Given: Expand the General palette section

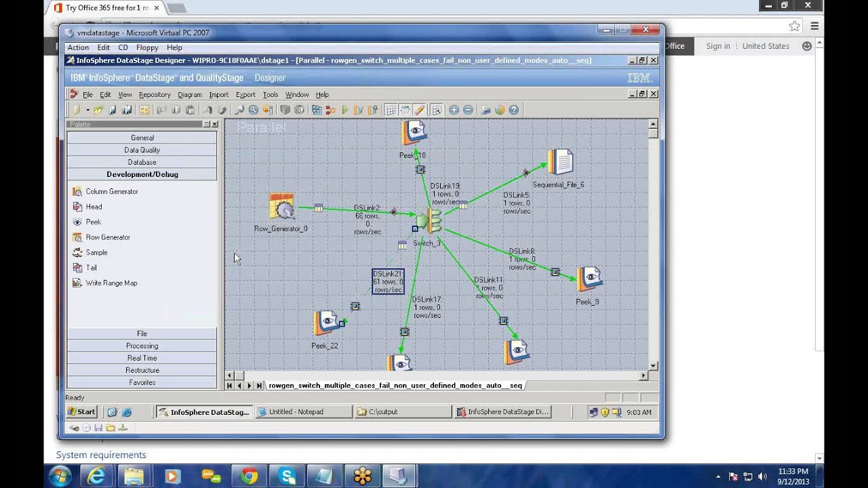Looking at the screenshot, I should [142, 138].
